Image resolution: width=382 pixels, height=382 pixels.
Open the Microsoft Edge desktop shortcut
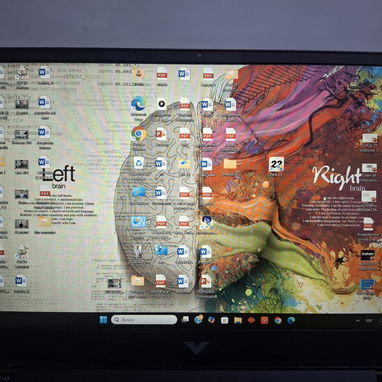pos(138,104)
